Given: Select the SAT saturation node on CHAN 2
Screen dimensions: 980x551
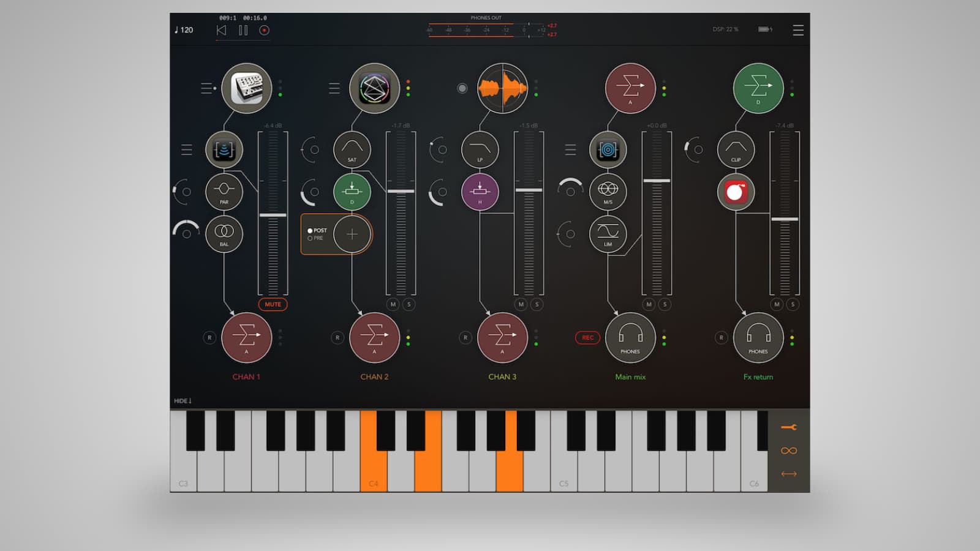Looking at the screenshot, I should 352,149.
